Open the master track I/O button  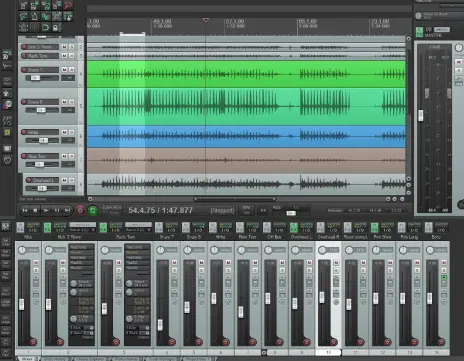(428, 30)
